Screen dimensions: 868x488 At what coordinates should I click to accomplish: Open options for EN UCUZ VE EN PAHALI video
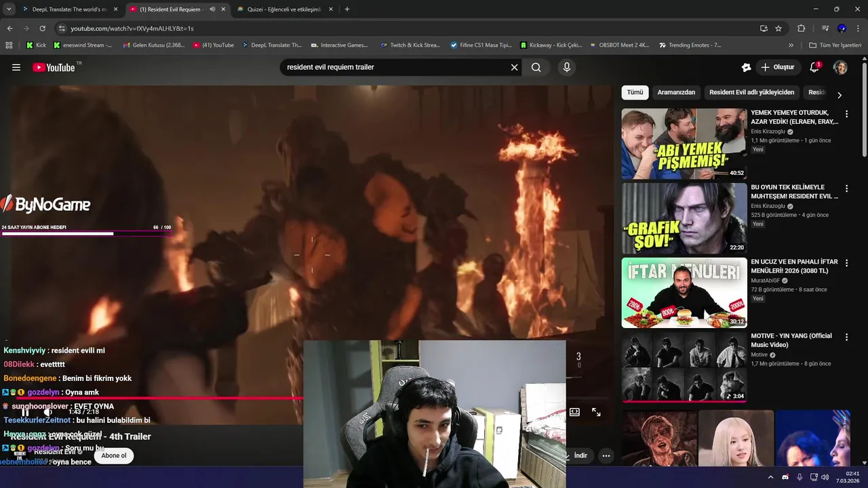click(x=846, y=263)
